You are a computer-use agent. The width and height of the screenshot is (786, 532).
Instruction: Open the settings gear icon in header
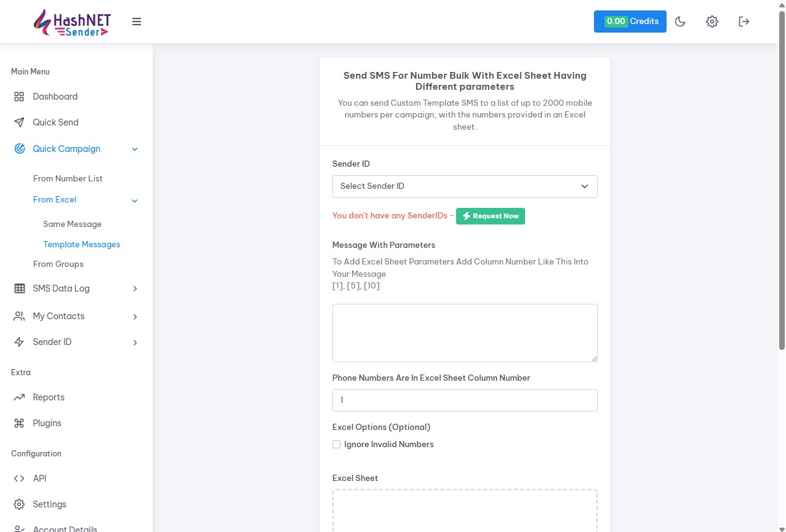(x=712, y=22)
